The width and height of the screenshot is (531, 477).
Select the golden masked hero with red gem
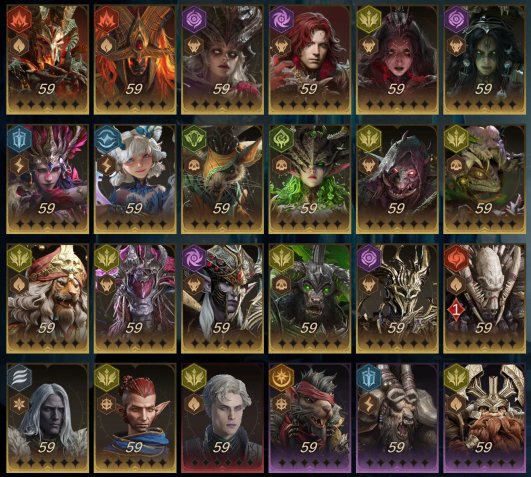click(x=135, y=60)
